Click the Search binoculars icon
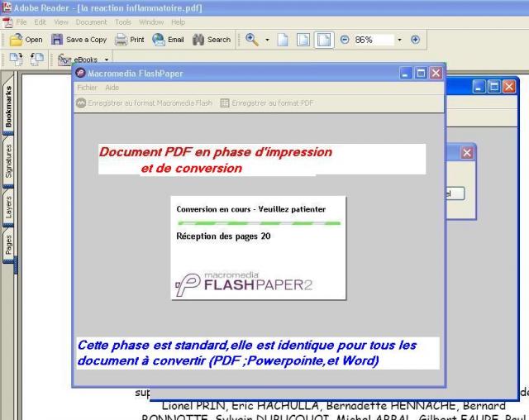The width and height of the screenshot is (529, 420). pos(198,40)
